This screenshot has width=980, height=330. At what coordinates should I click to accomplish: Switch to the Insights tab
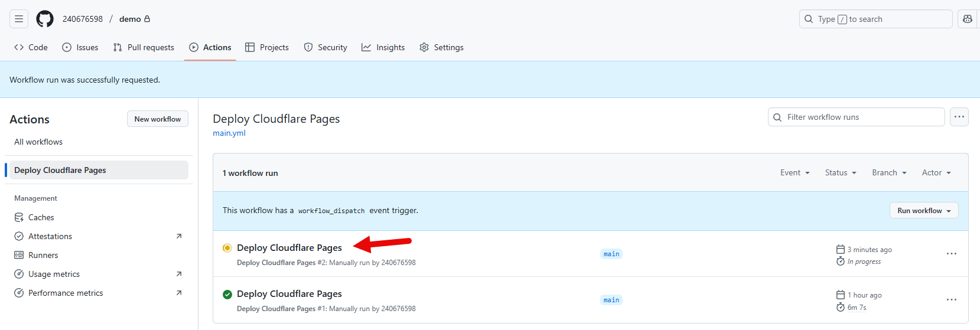(x=383, y=47)
